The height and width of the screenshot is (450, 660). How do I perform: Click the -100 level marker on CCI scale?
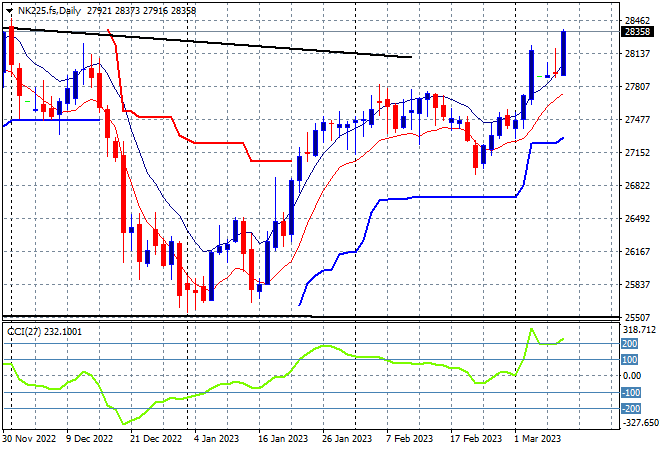tap(631, 393)
